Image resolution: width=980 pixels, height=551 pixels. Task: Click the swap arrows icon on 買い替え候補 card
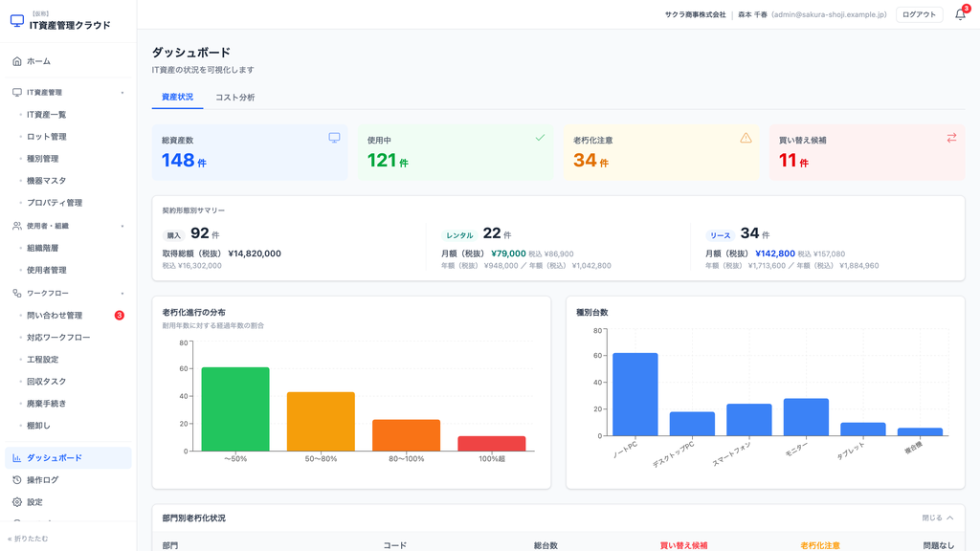coord(951,138)
